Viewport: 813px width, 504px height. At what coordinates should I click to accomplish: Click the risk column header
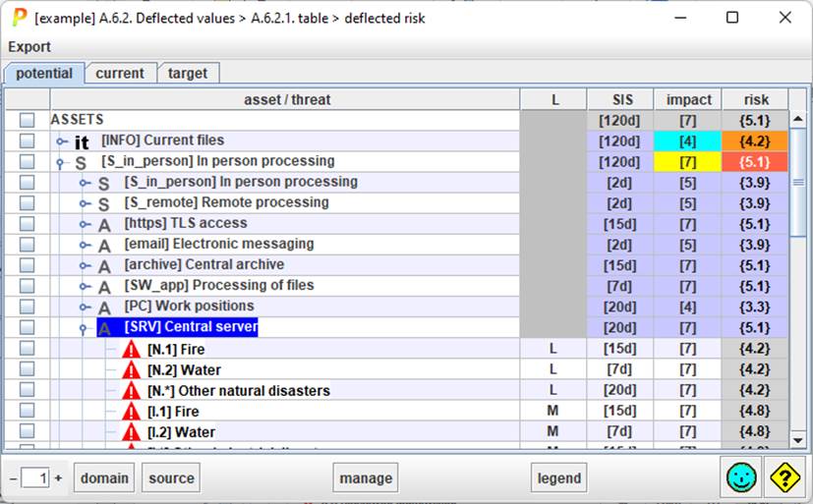pyautogui.click(x=755, y=99)
